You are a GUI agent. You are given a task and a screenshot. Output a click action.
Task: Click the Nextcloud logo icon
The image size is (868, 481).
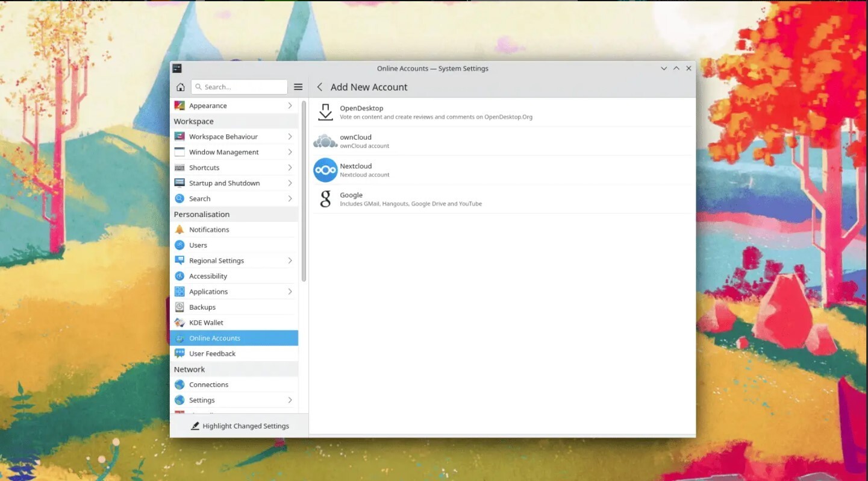pyautogui.click(x=325, y=170)
